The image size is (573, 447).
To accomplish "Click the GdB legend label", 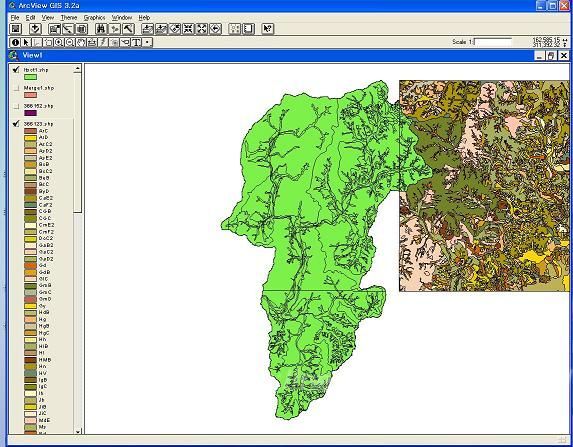I will (x=44, y=272).
